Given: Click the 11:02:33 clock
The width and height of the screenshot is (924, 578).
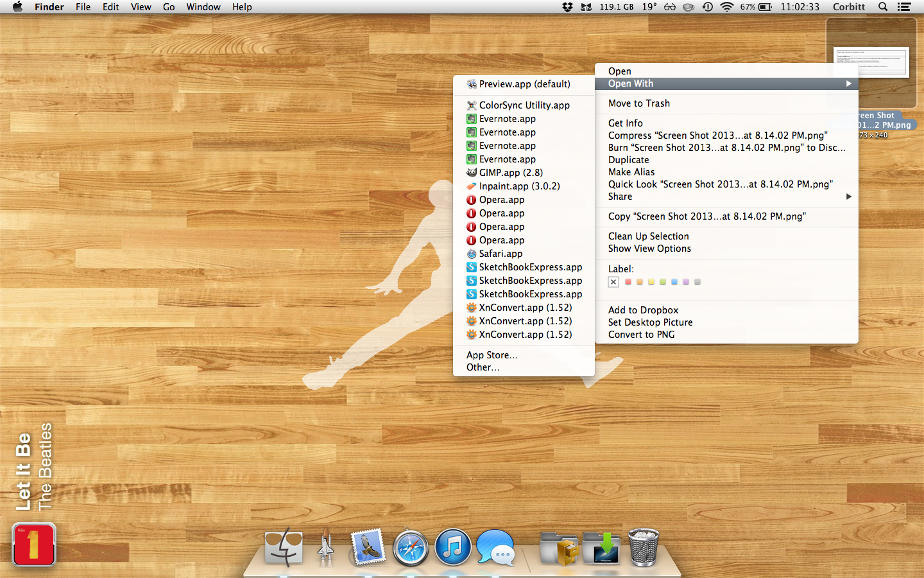Looking at the screenshot, I should pos(800,7).
